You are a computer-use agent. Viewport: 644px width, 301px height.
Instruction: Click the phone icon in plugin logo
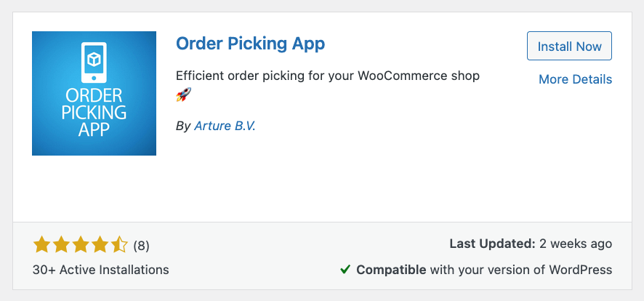94,63
